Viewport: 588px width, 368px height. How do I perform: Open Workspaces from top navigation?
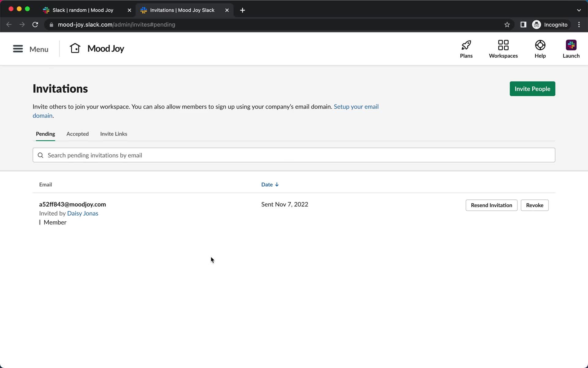503,48
